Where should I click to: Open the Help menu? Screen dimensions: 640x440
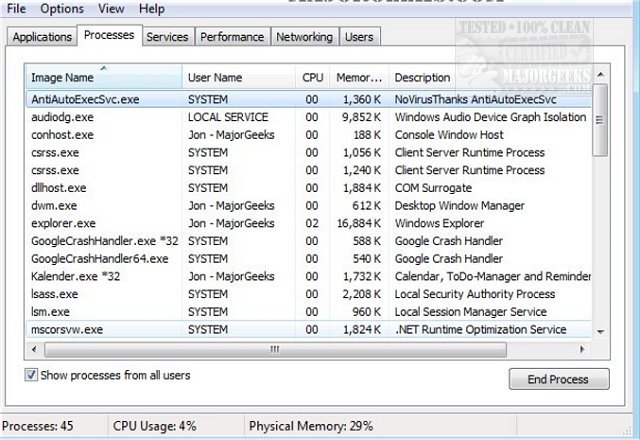(152, 8)
